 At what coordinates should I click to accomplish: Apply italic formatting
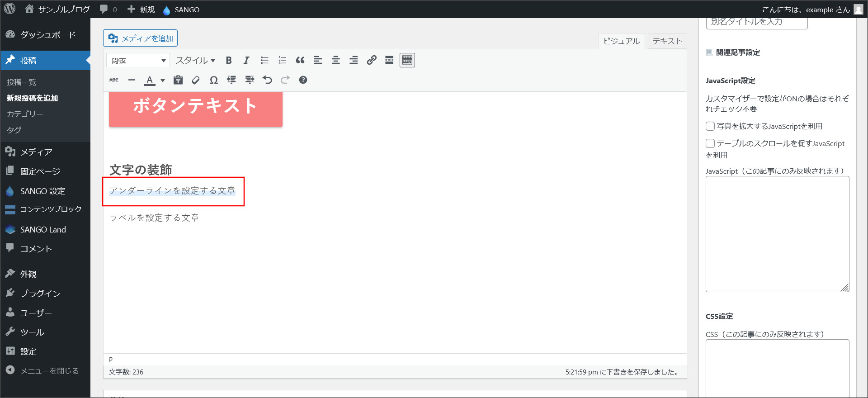click(246, 60)
